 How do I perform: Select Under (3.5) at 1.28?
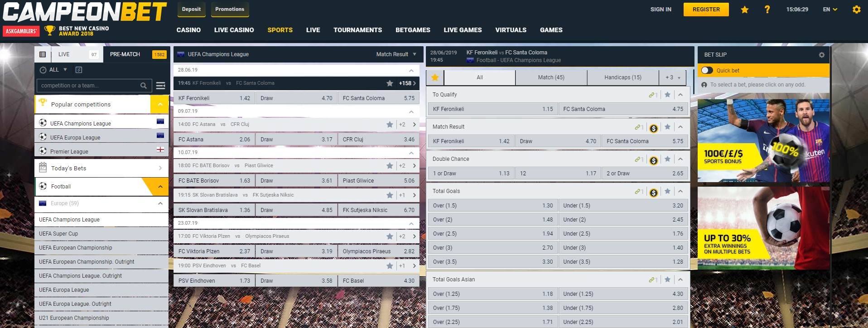tap(623, 262)
